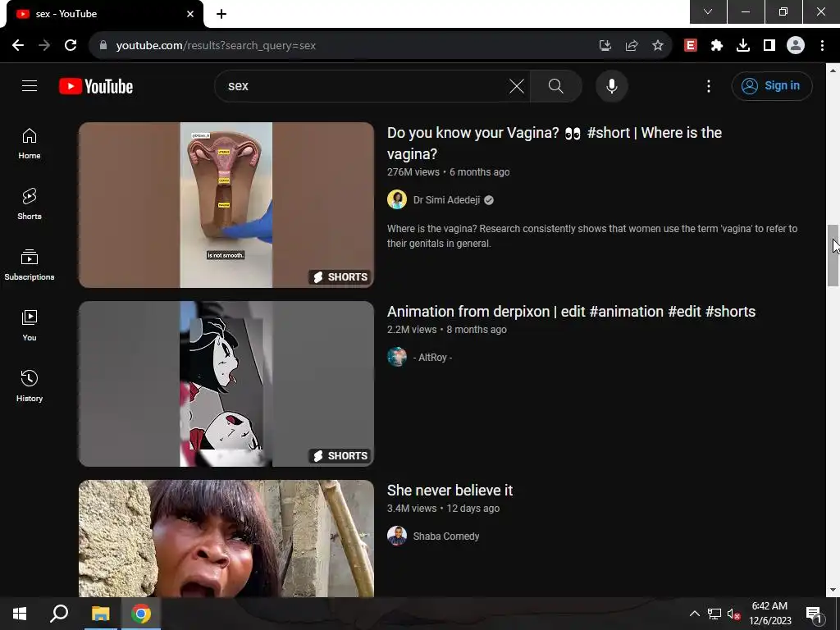Go back with the browser back arrow
Screen dimensions: 840x630
(x=18, y=46)
